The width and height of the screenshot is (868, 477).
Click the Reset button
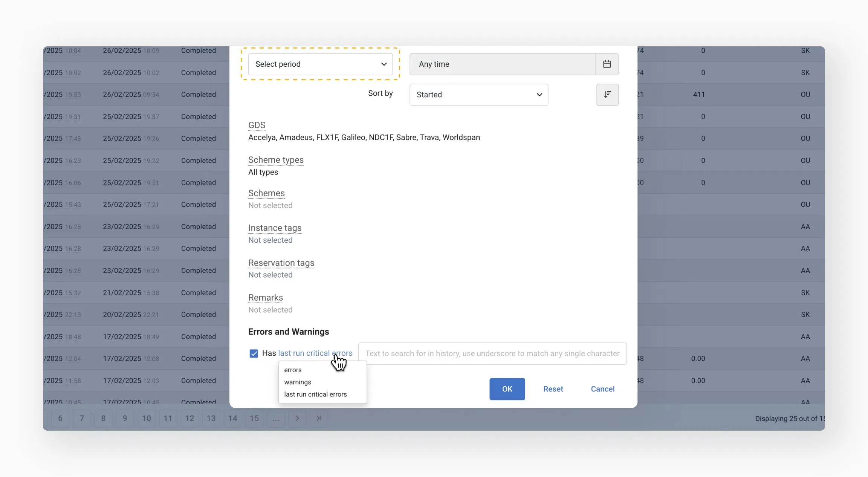(553, 389)
